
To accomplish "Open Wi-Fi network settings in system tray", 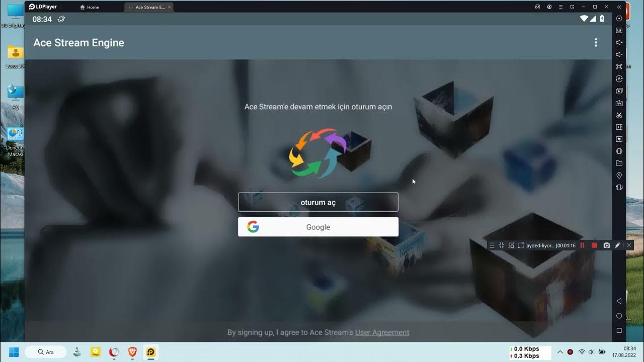I will [x=582, y=352].
